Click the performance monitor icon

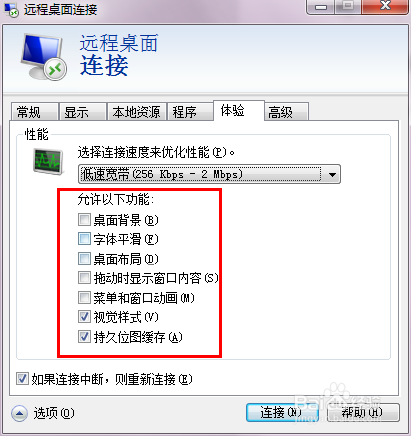coord(48,162)
